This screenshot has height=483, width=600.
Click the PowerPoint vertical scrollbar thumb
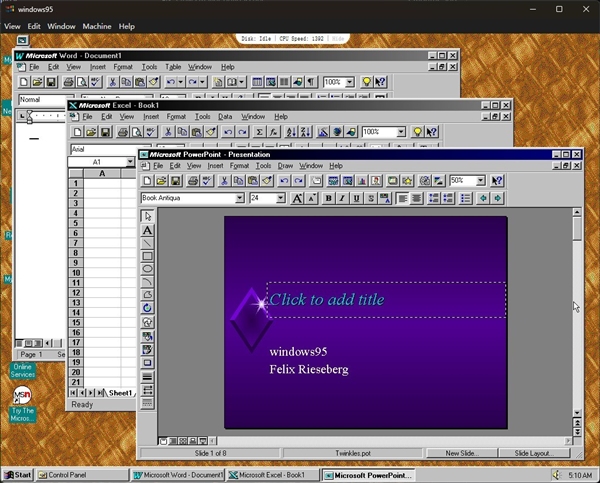pyautogui.click(x=577, y=228)
